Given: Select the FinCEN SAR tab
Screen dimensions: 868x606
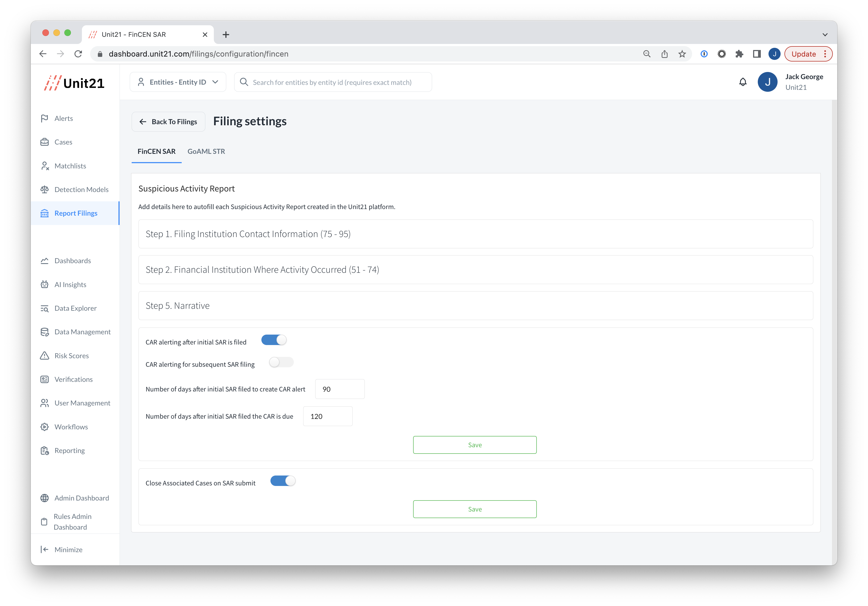Looking at the screenshot, I should [156, 152].
